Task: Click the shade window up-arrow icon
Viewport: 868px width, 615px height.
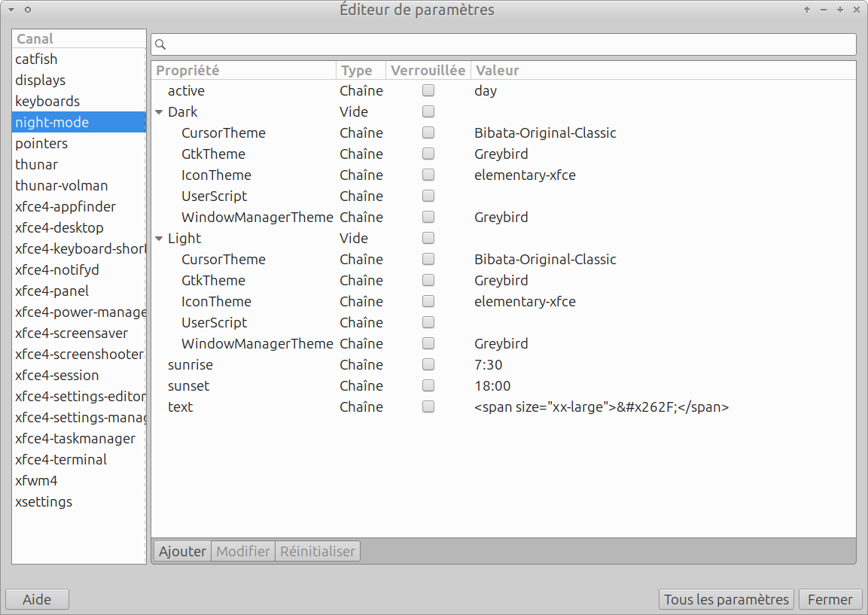Action: [807, 10]
